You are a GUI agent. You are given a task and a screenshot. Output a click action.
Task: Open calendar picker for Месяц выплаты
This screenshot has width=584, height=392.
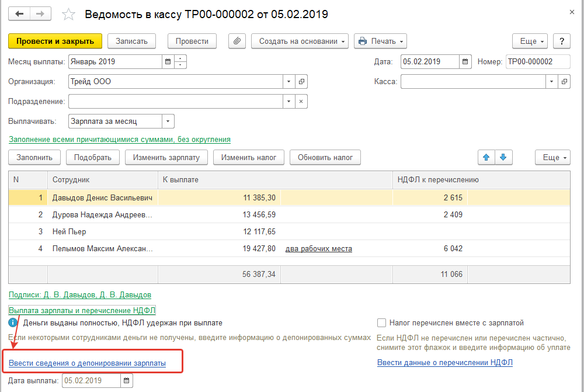(x=168, y=61)
